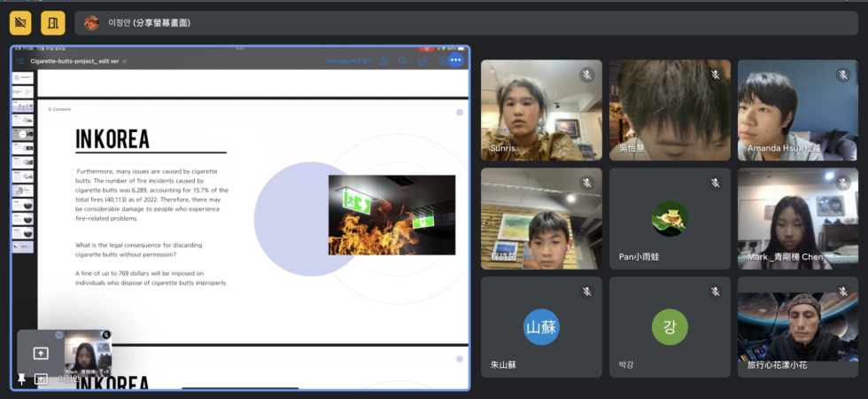Click the fire exit sign image on the slide

click(x=391, y=215)
